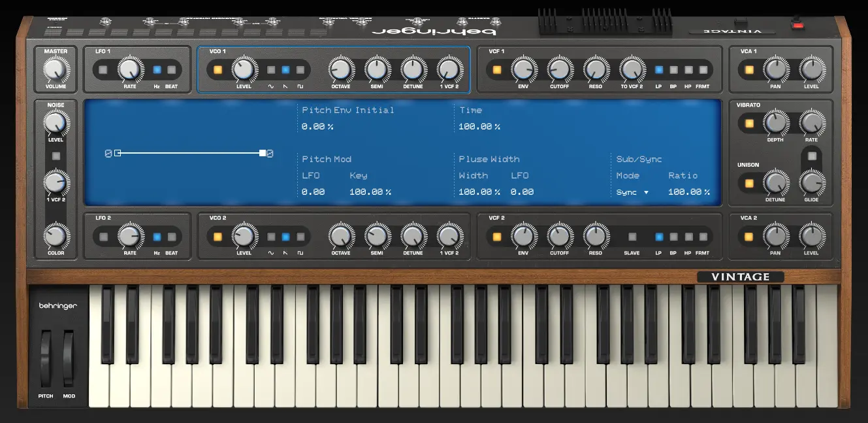
Task: Toggle the VCF 2 orange enable button
Action: (x=497, y=237)
